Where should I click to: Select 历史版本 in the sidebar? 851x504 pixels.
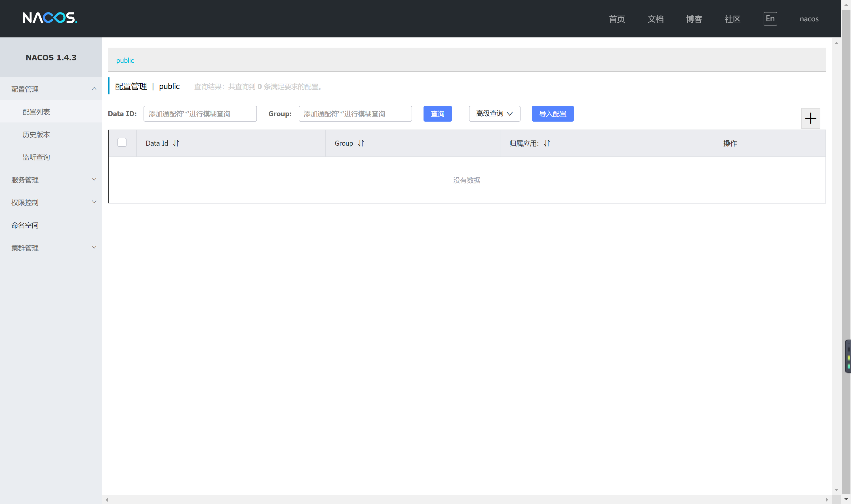tap(36, 134)
